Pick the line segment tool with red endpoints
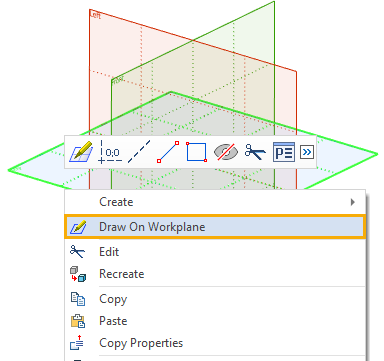 coord(168,152)
